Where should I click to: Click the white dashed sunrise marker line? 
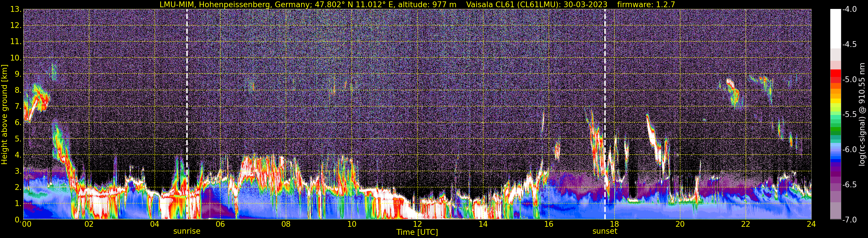click(187, 115)
